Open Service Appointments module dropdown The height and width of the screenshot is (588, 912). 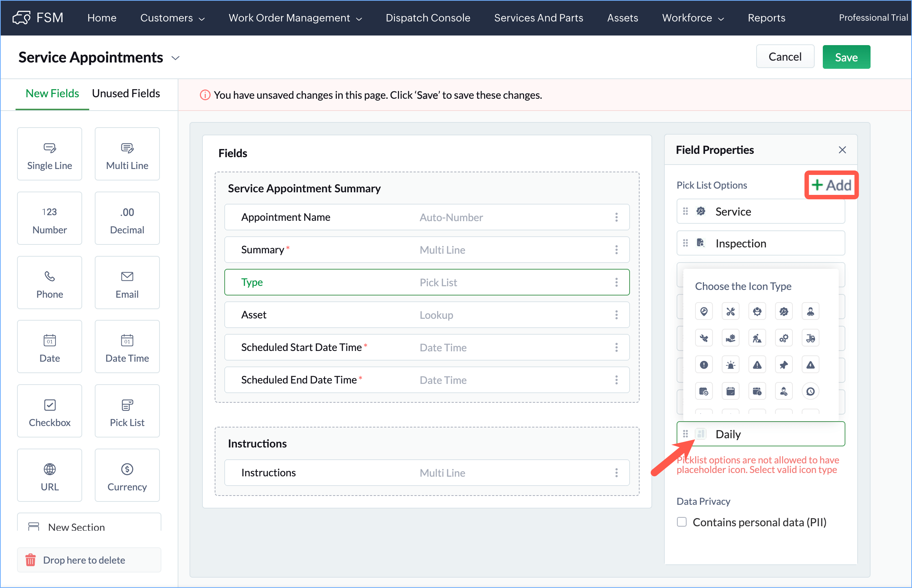[x=175, y=58]
